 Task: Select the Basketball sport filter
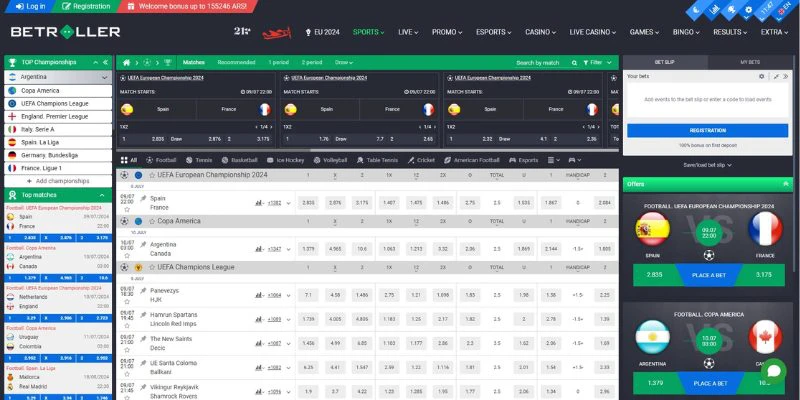click(239, 160)
